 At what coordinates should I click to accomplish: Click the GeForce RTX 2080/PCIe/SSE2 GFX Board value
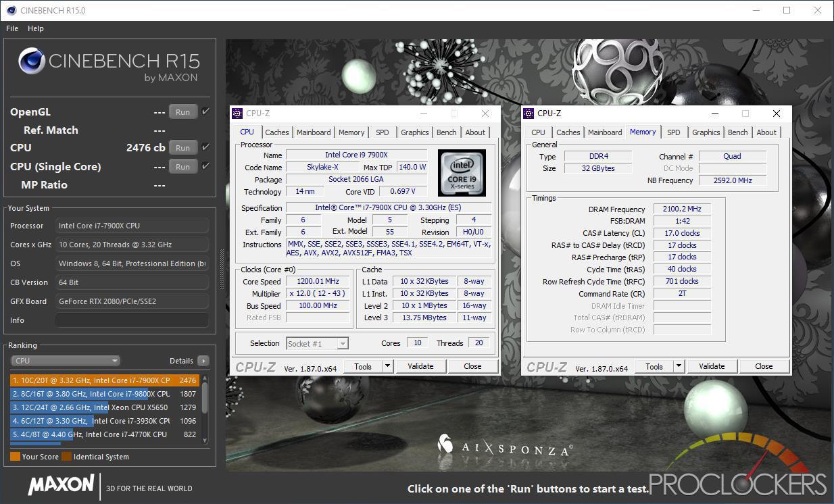point(132,301)
